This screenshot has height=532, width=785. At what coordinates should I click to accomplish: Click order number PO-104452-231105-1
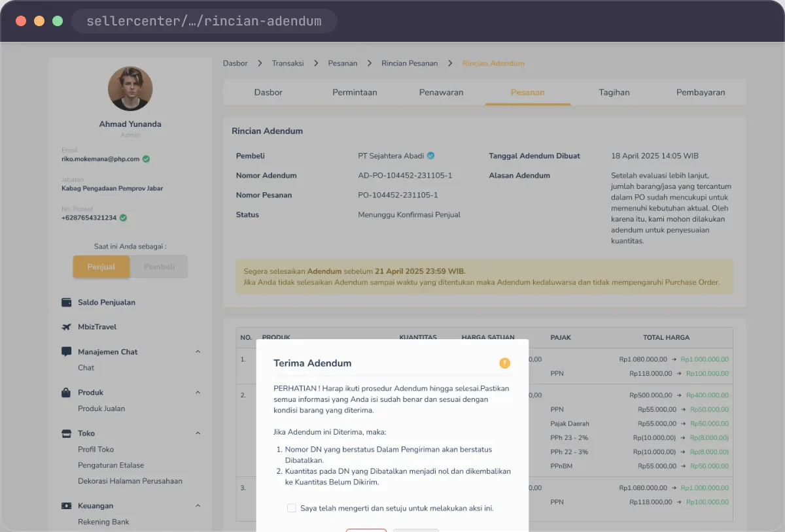(398, 195)
